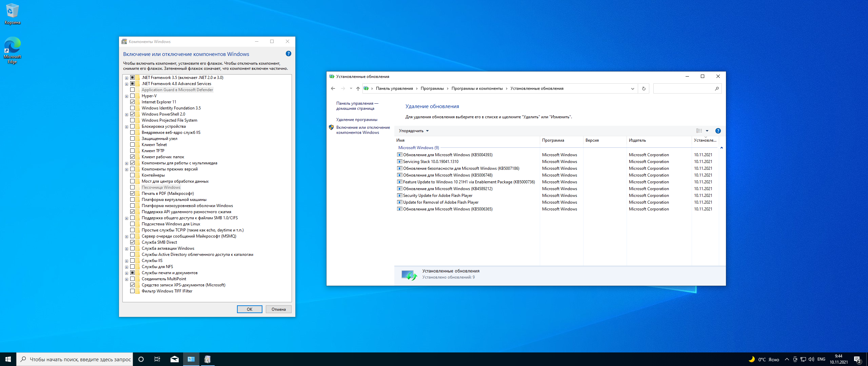Select Программы in the breadcrumb path
The height and width of the screenshot is (366, 868).
click(432, 88)
